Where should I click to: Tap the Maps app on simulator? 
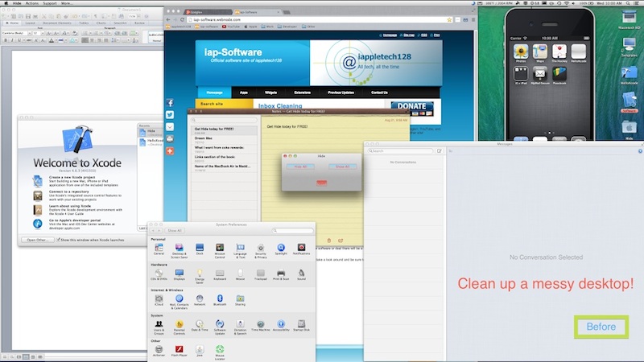tap(539, 52)
